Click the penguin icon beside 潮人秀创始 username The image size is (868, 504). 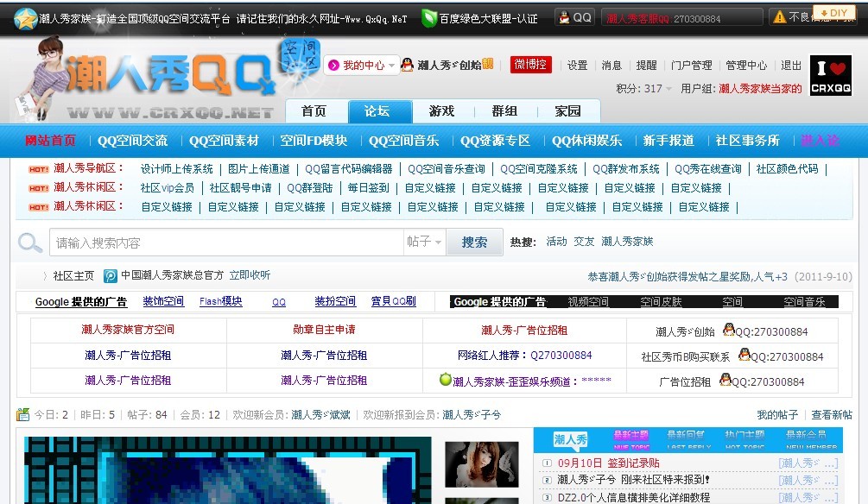pos(407,65)
